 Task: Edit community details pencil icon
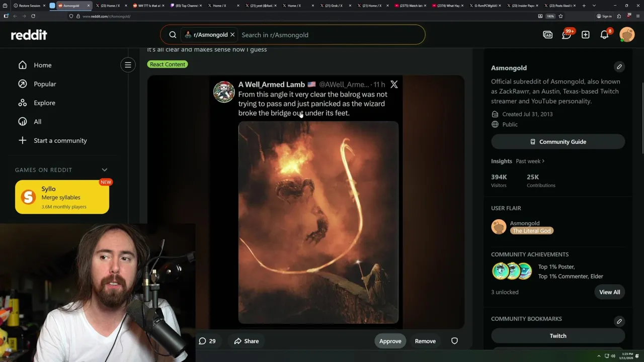[619, 67]
